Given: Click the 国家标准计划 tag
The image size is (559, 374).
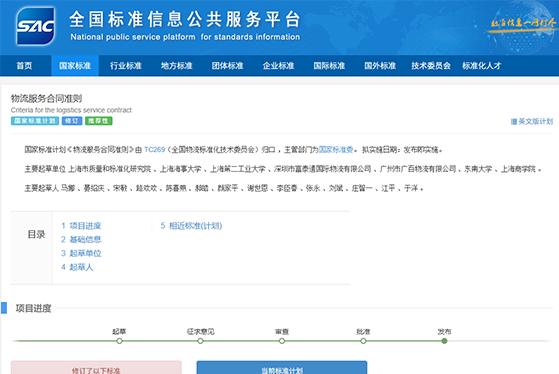Looking at the screenshot, I should click(x=35, y=121).
